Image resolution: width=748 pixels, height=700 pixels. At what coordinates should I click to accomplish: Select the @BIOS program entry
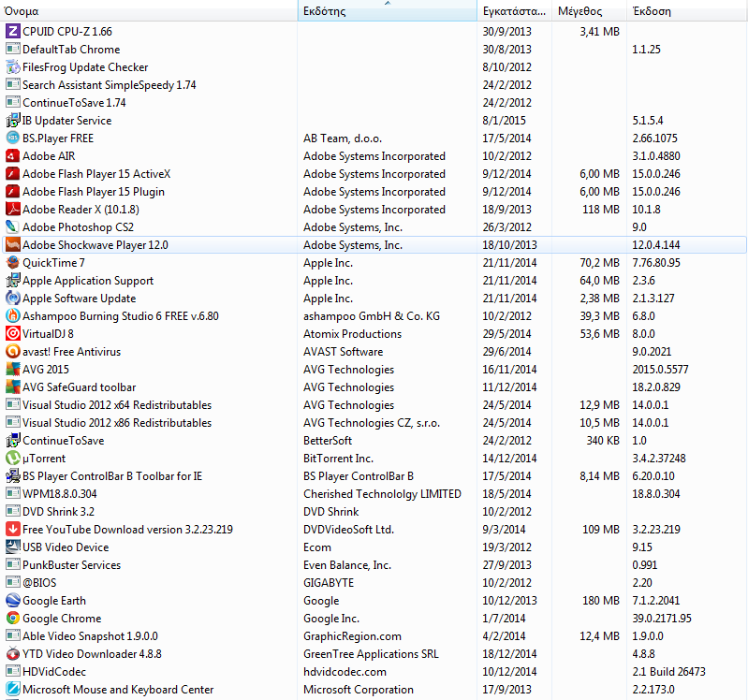[374, 583]
